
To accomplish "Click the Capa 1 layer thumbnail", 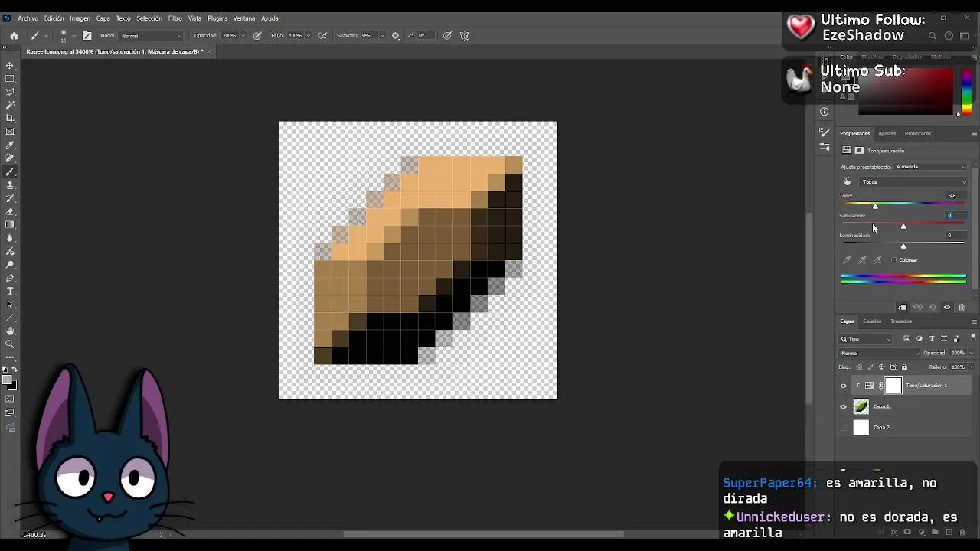I will [x=861, y=407].
